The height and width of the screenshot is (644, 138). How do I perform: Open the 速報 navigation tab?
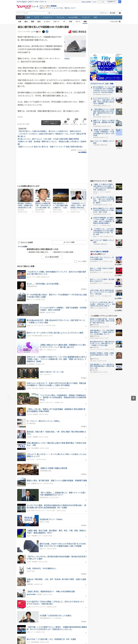[x=28, y=17]
